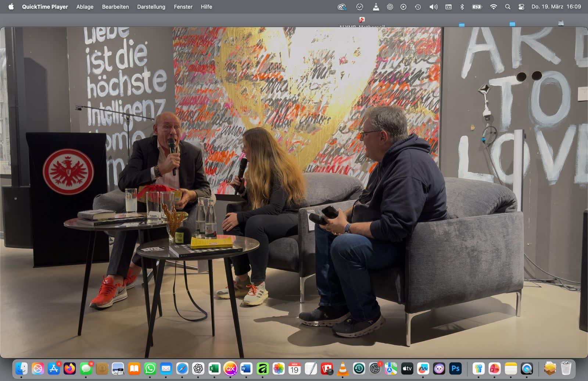
Task: Open the Darstellung menu
Action: (151, 7)
